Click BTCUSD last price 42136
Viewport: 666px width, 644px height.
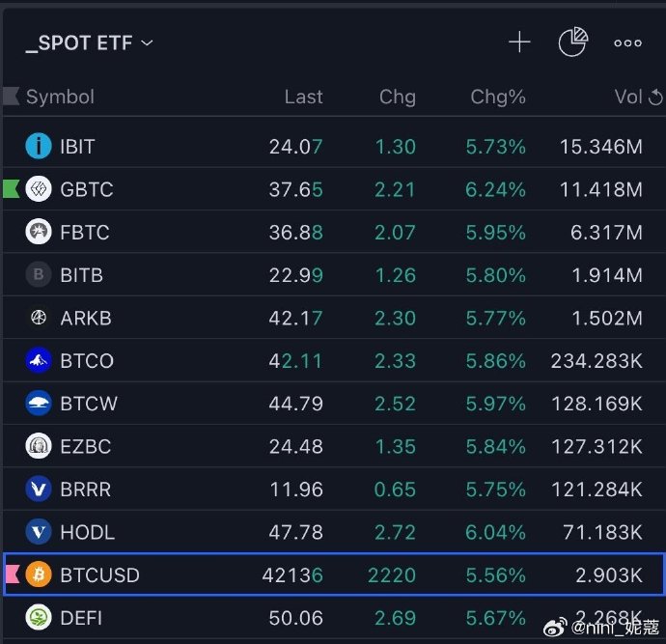point(292,575)
